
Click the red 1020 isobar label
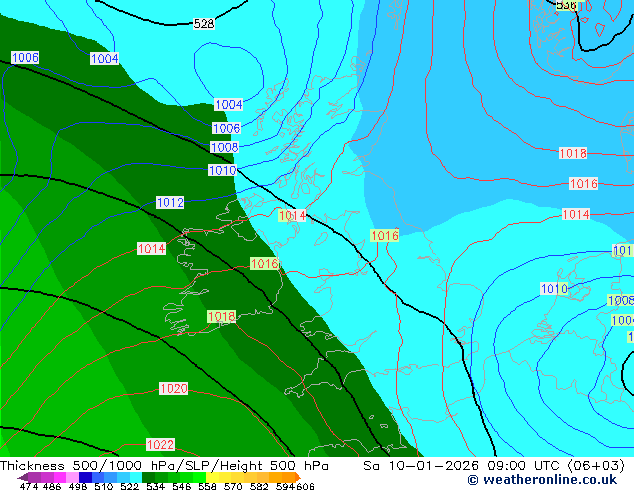[173, 389]
